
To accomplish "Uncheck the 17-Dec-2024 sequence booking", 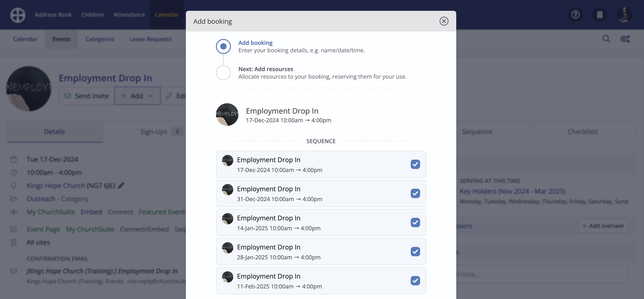I will [415, 164].
